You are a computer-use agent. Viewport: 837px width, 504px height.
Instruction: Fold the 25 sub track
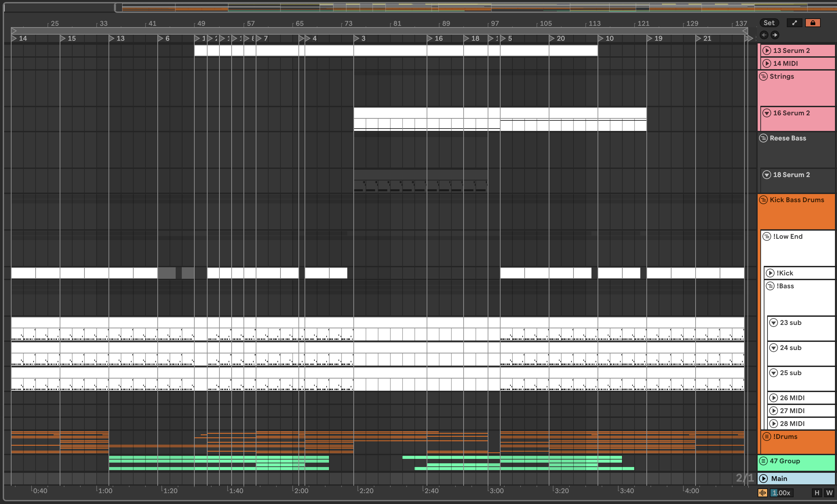pos(774,373)
